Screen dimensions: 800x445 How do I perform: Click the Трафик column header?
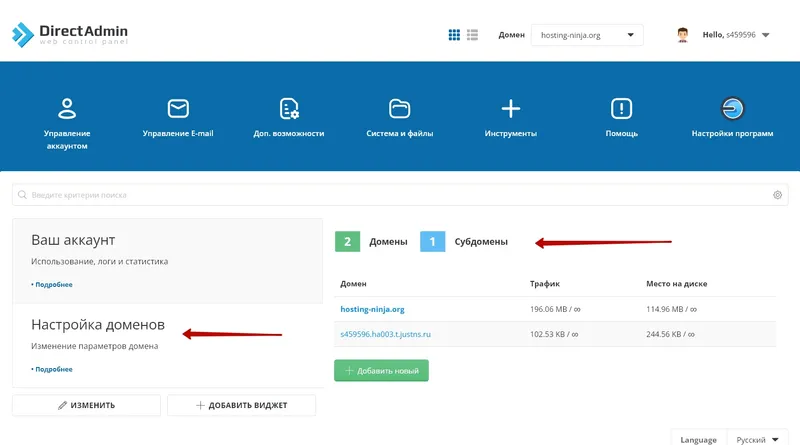pyautogui.click(x=544, y=284)
